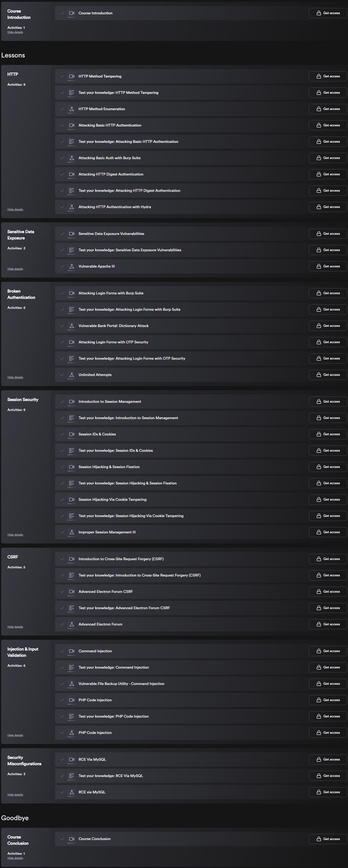This screenshot has width=348, height=868.
Task: Toggle check for Test your knowledge: RCE Via MySQL
Action: tap(62, 776)
